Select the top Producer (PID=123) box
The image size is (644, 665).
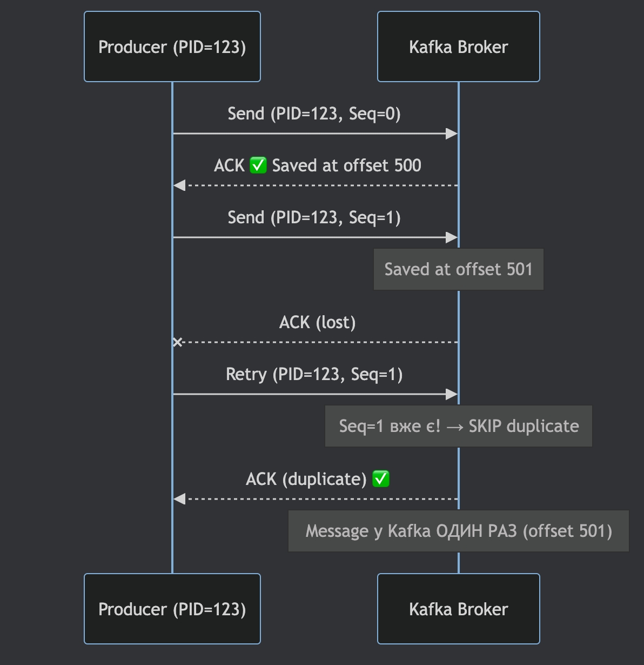(172, 47)
